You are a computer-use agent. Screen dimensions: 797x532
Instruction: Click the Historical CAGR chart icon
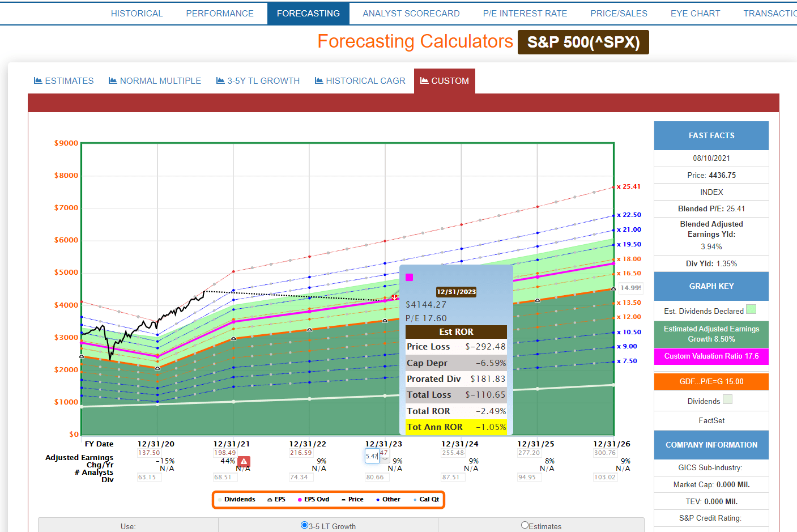coord(319,81)
